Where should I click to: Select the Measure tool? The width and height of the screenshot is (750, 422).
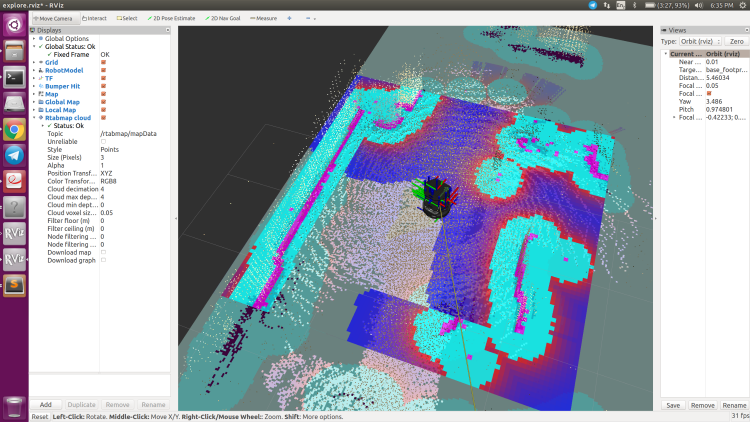tap(265, 18)
